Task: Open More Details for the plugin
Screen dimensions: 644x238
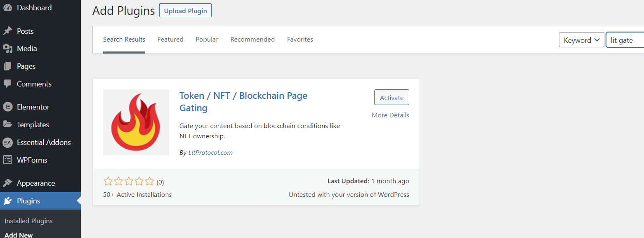Action: coord(390,115)
